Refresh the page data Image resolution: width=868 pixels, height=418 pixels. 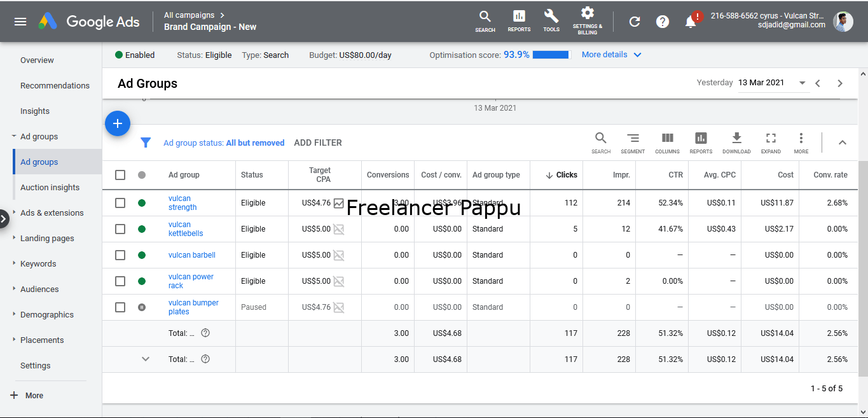click(634, 22)
